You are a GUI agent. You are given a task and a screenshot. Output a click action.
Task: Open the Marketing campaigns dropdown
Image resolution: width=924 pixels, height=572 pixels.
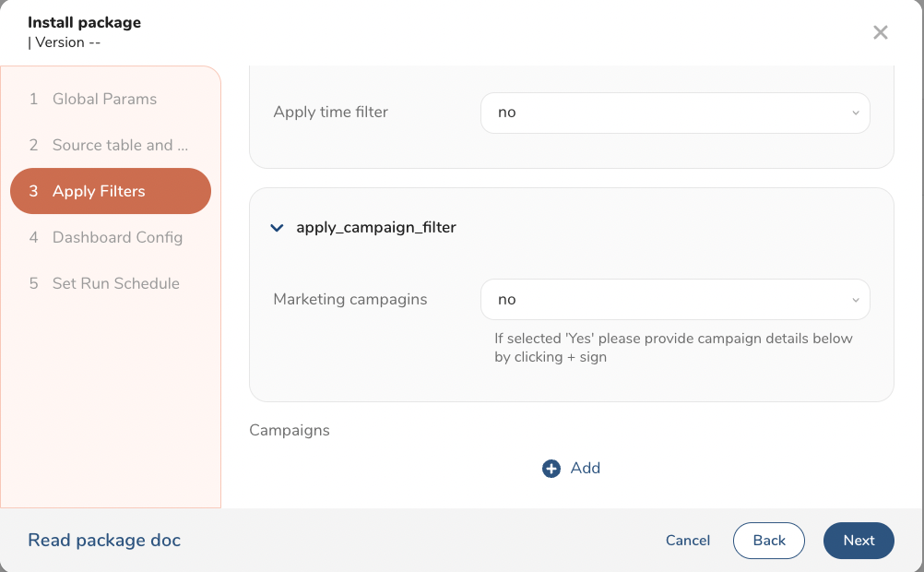click(x=674, y=300)
